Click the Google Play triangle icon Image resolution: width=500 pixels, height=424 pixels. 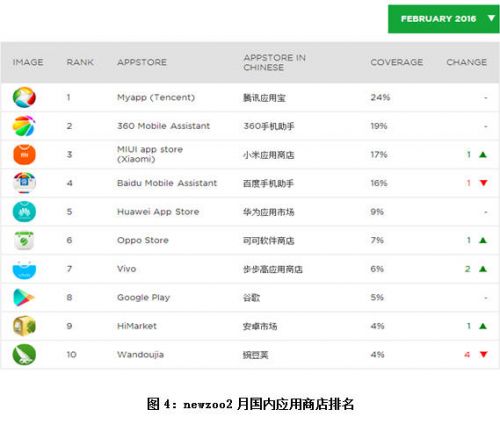[23, 297]
